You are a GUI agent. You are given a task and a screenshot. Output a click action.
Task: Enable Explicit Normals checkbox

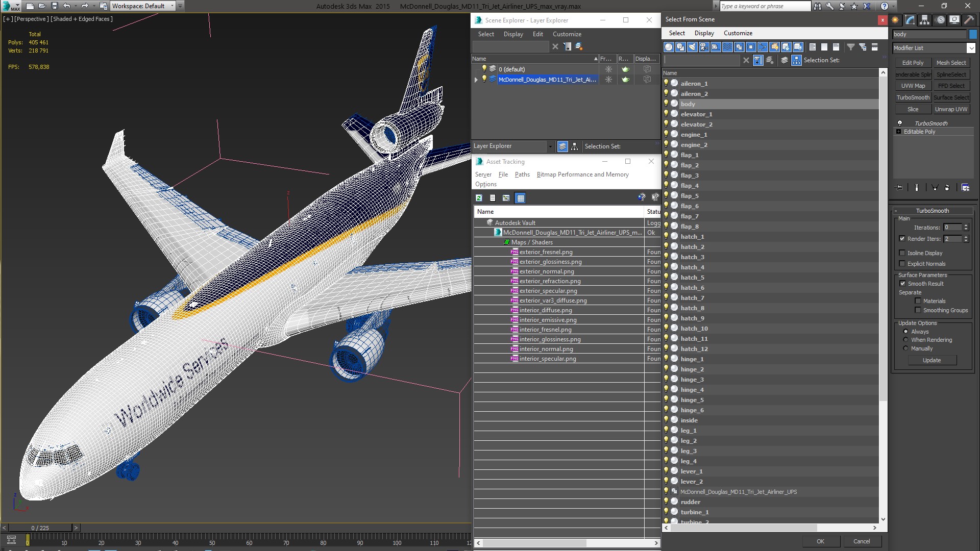click(x=902, y=264)
